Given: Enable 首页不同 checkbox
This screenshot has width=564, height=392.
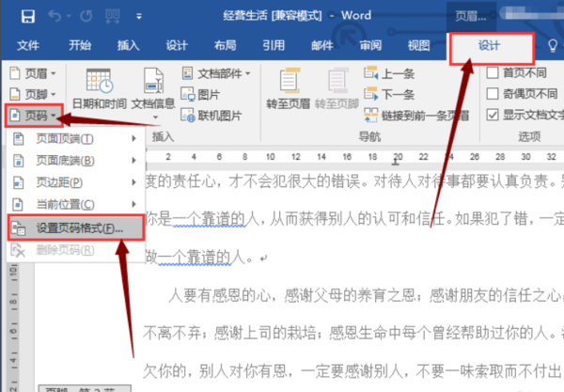Looking at the screenshot, I should pyautogui.click(x=493, y=72).
